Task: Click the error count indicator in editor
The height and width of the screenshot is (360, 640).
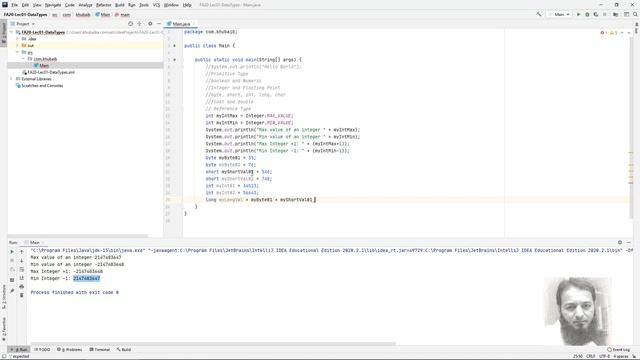Action: click(x=604, y=33)
